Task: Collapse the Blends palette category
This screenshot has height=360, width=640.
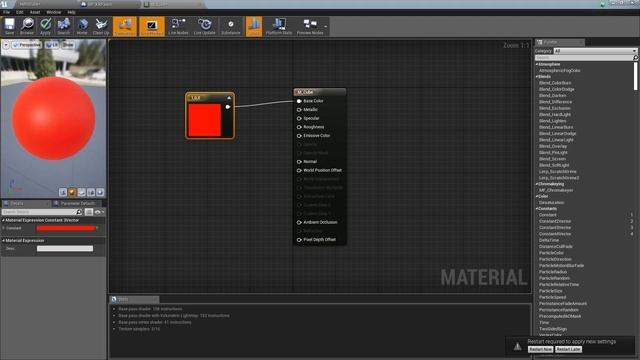Action: 537,76
